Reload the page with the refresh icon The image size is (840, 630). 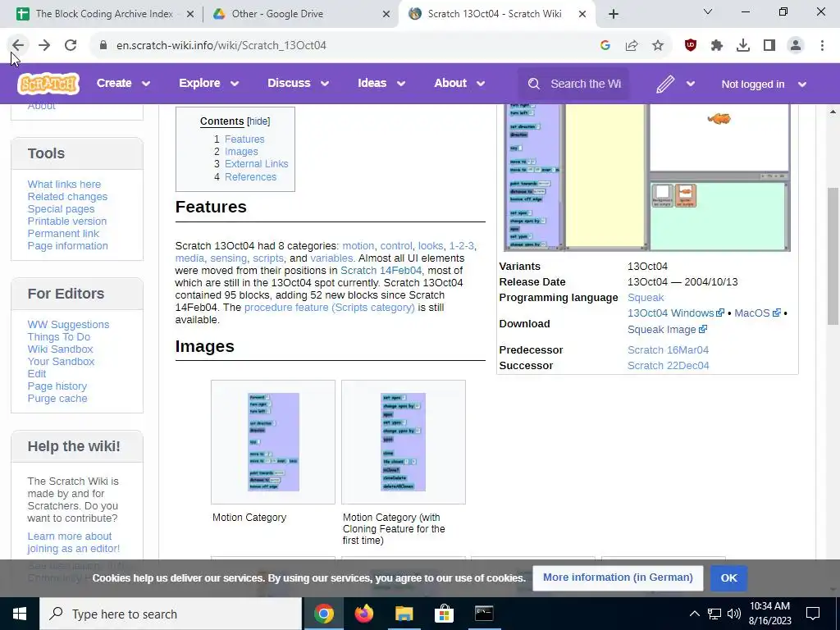point(71,46)
